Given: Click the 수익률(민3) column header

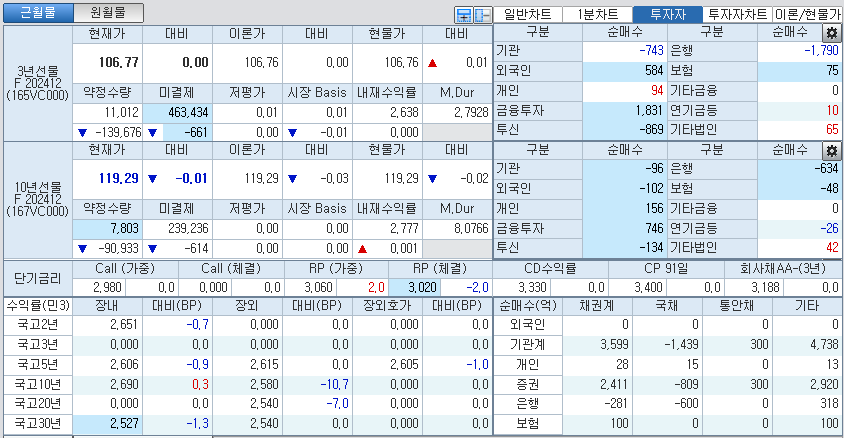Looking at the screenshot, I should pos(38,306).
